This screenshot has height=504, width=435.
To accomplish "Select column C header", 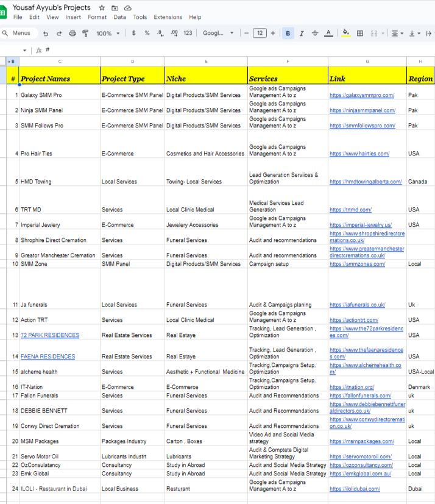I will (x=60, y=62).
